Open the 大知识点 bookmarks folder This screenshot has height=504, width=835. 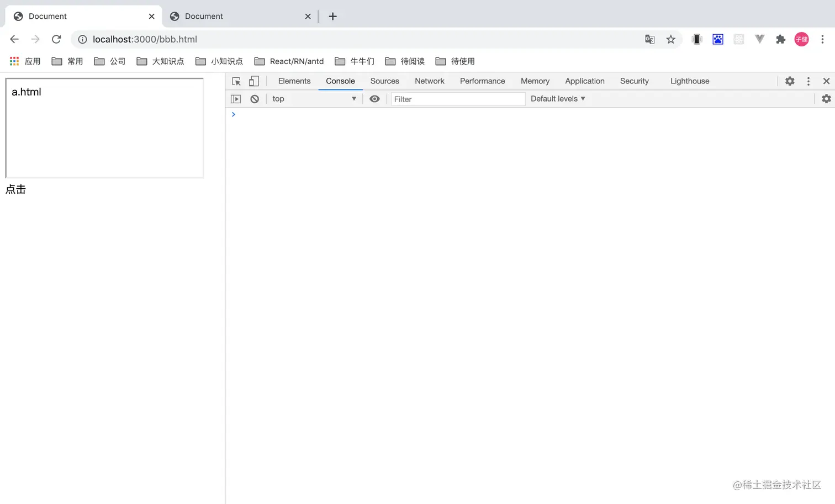pos(160,61)
